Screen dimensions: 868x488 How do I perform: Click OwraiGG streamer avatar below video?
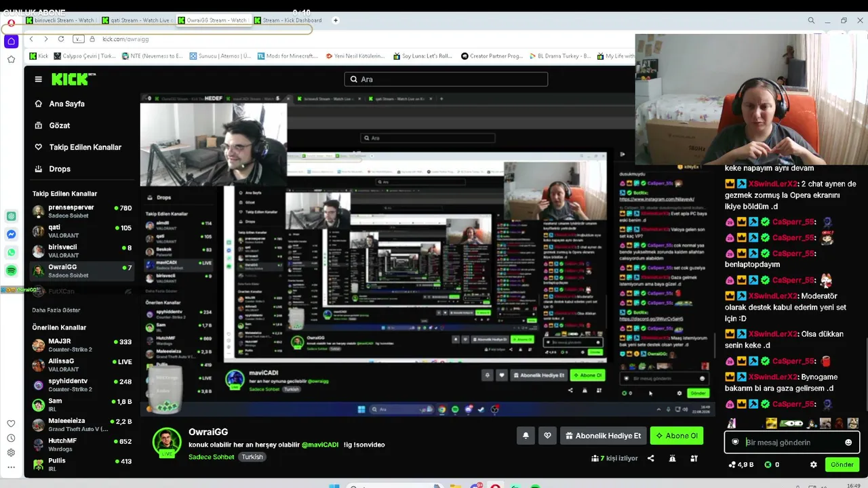[166, 442]
